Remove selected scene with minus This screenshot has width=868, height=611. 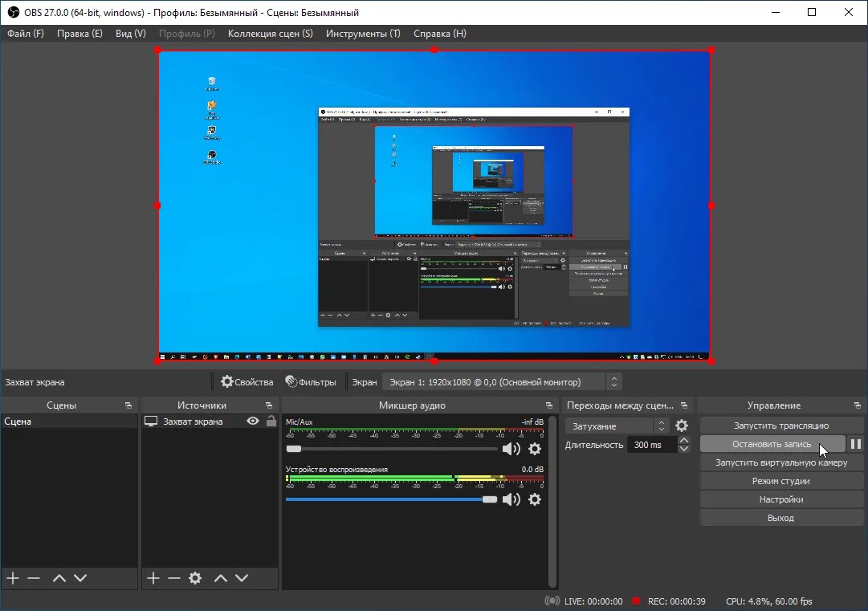tap(34, 578)
